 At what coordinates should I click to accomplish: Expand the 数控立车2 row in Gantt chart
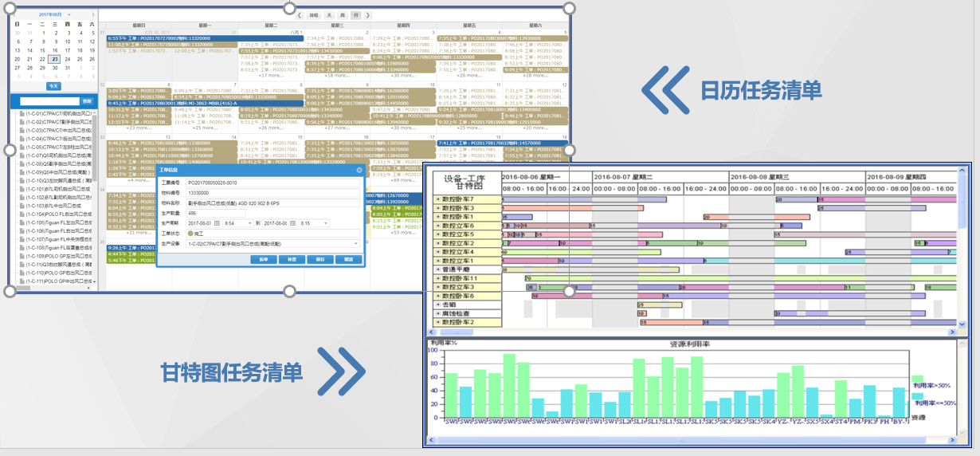click(437, 243)
